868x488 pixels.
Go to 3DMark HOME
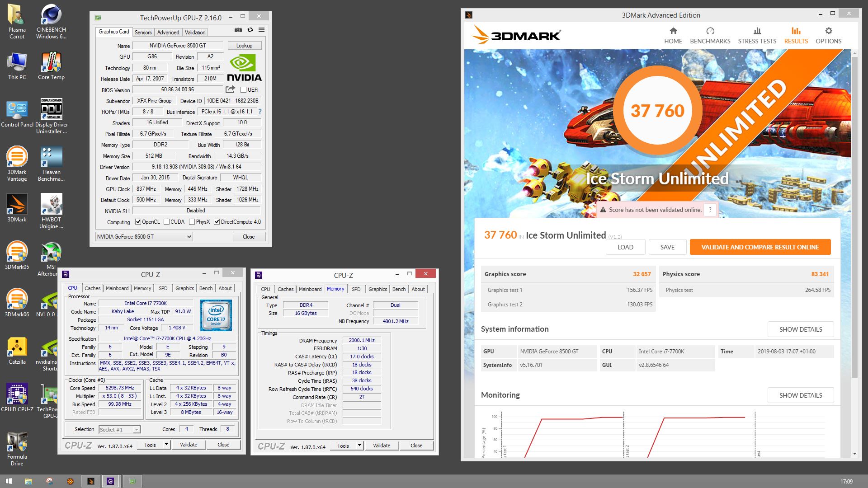click(x=673, y=36)
